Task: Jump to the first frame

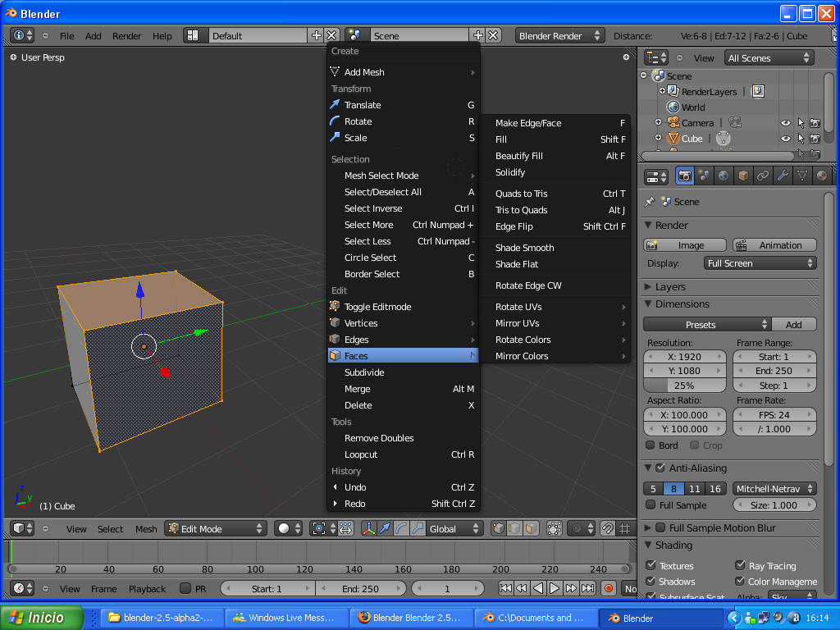Action: coord(505,588)
